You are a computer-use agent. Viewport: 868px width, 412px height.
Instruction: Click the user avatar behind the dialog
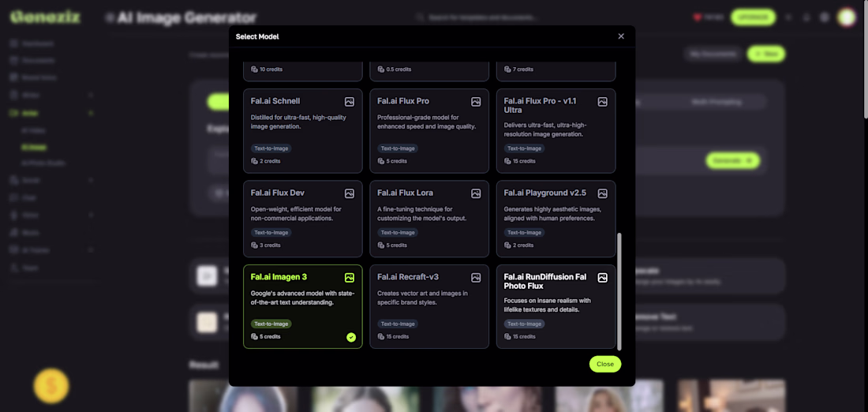pos(847,17)
